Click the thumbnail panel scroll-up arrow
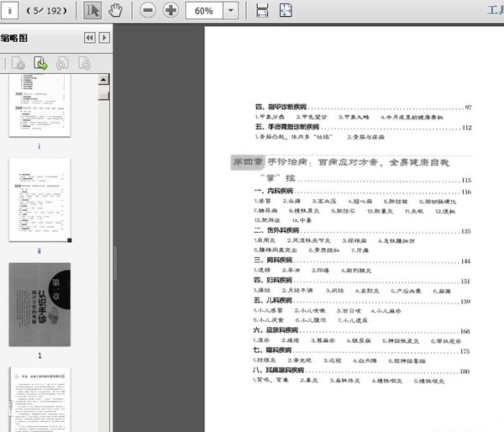Image resolution: width=504 pixels, height=432 pixels. pyautogui.click(x=104, y=78)
